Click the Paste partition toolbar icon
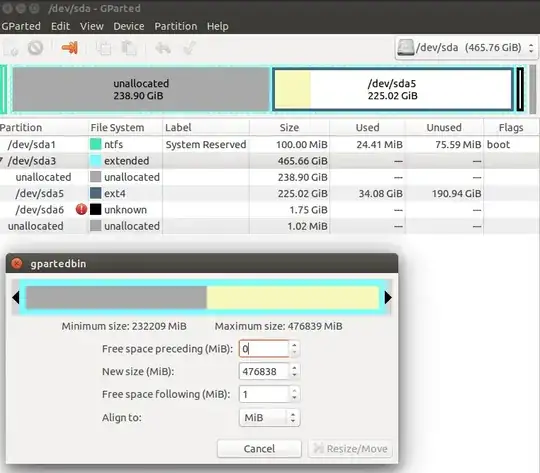The image size is (540, 473). [129, 48]
